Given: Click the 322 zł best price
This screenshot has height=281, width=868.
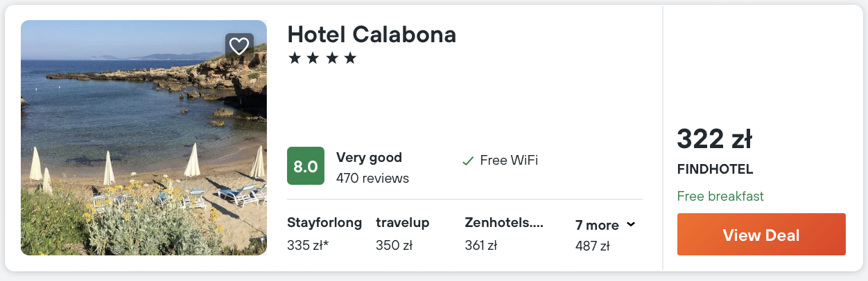Looking at the screenshot, I should point(715,140).
